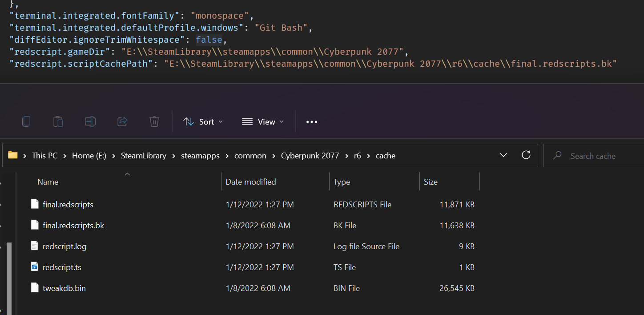The width and height of the screenshot is (644, 315).
Task: Sort files by clicking the Date modified header
Action: (x=251, y=182)
